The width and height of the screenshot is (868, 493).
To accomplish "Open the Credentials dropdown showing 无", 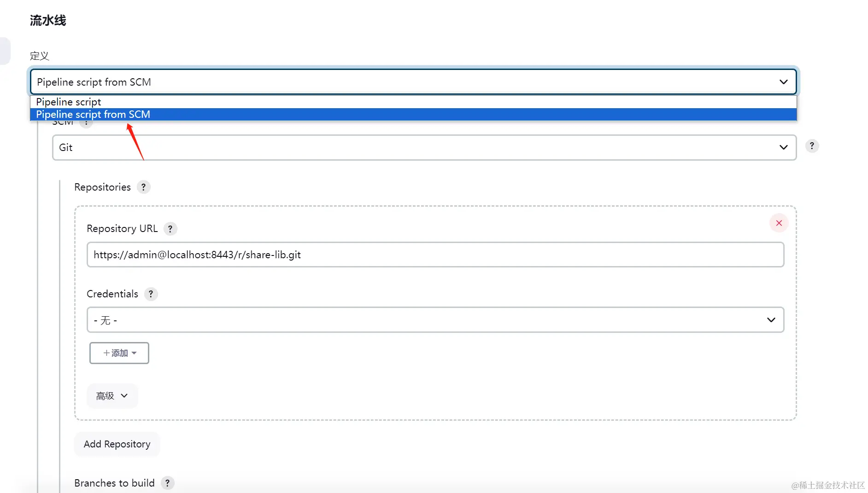I will pyautogui.click(x=435, y=320).
